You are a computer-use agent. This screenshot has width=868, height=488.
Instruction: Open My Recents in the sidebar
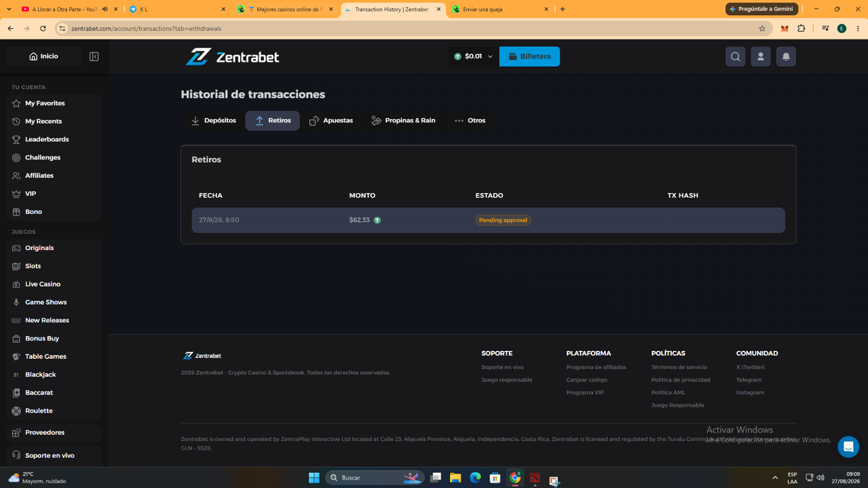tap(54, 122)
